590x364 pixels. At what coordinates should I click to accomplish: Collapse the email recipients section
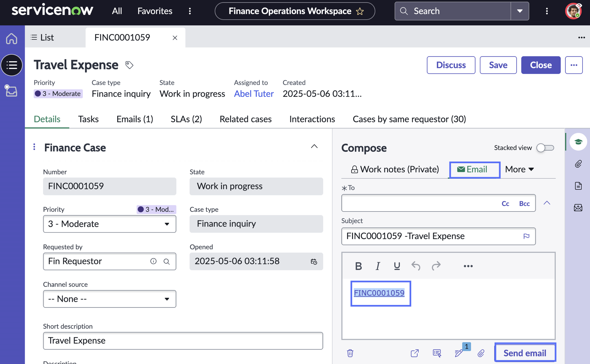[x=547, y=203]
